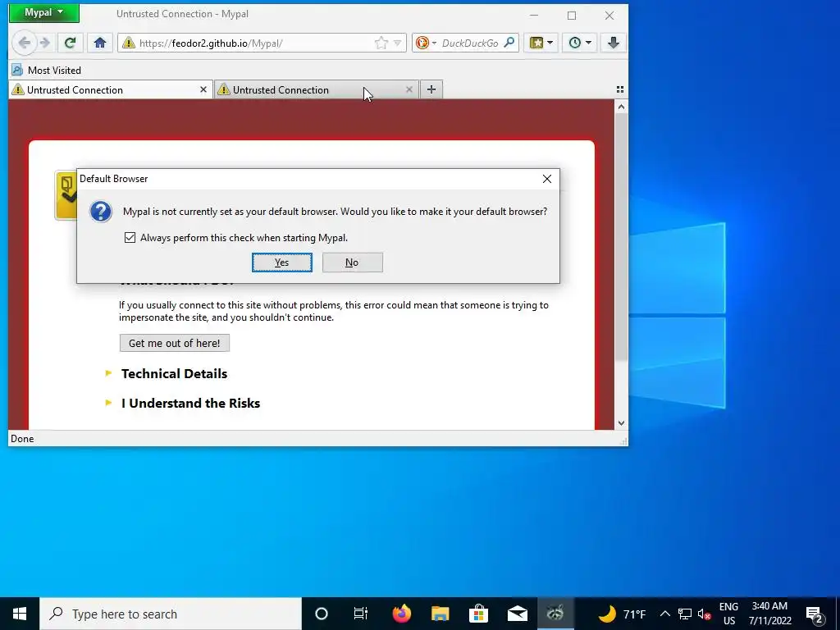
Task: Open the green Mypal application menu
Action: [x=44, y=12]
